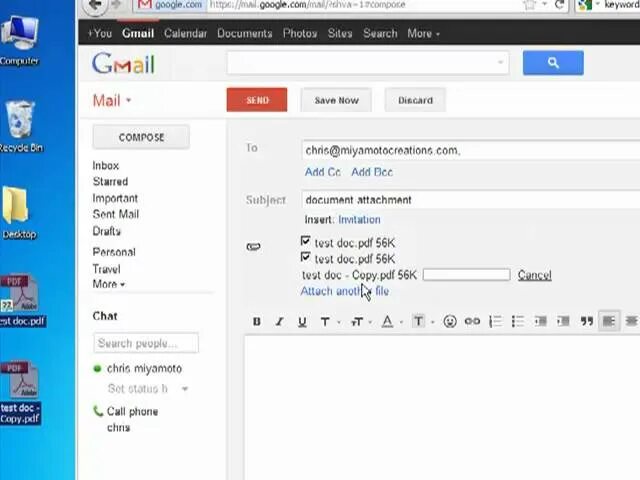Open the +You link in the top bar

(x=100, y=33)
